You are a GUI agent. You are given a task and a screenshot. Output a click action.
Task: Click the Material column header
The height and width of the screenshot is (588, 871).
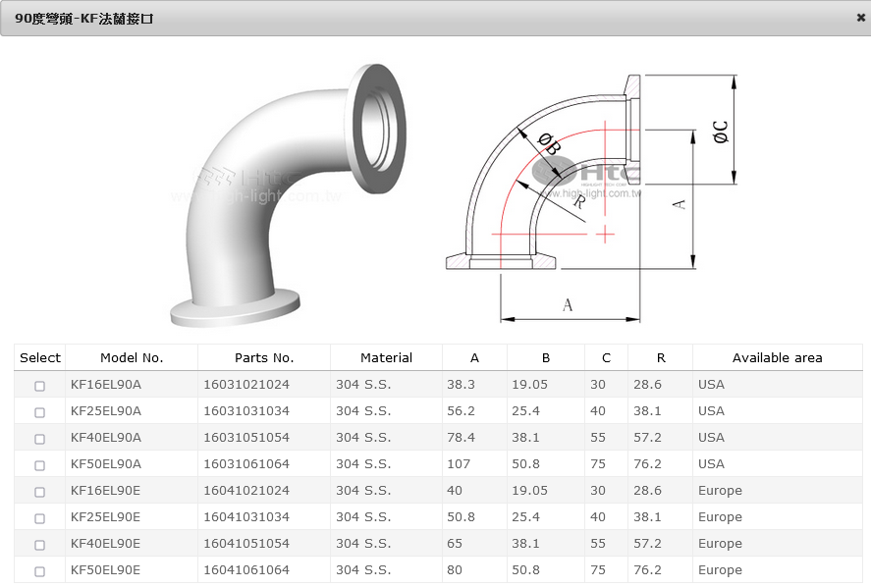[x=386, y=358]
